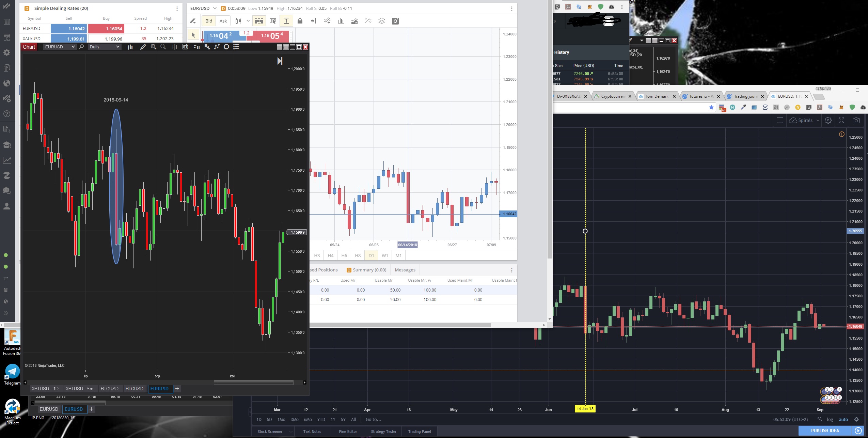Toggle the Ask price display button

point(223,21)
